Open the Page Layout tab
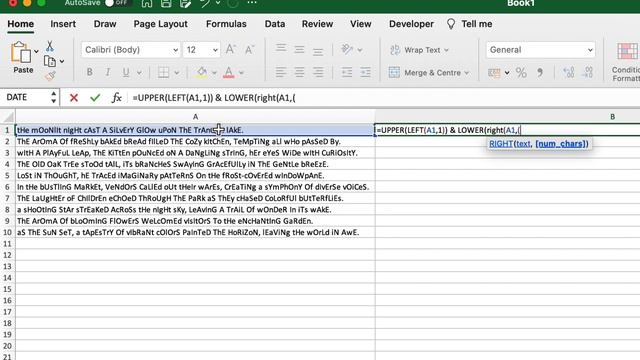Screen dimensions: 640x360 click(x=160, y=24)
